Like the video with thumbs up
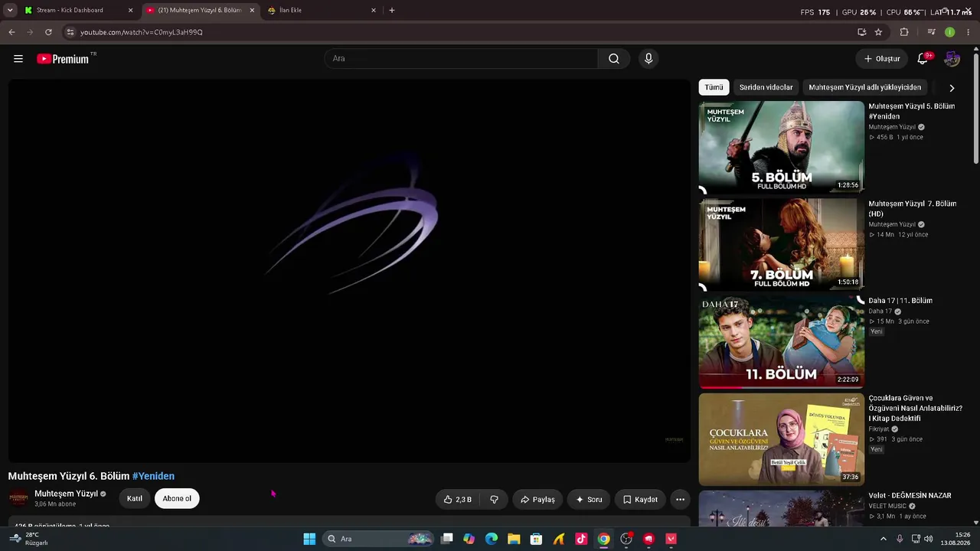 tap(458, 500)
